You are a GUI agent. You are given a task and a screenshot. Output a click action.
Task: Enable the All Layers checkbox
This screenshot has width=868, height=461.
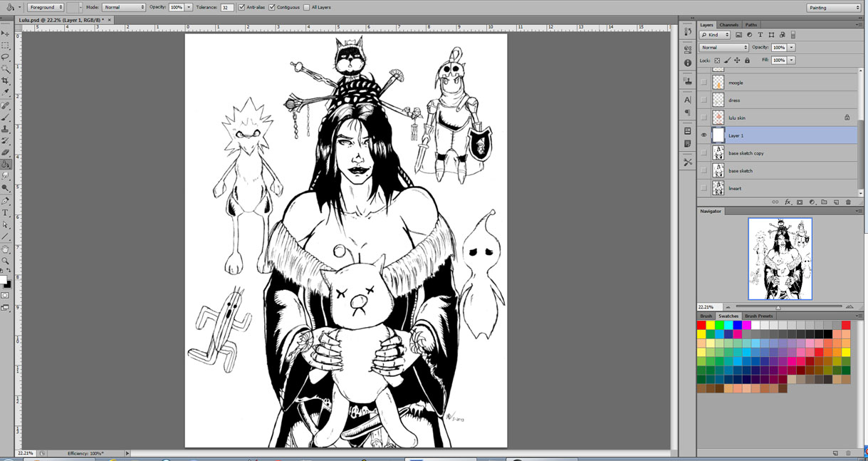pyautogui.click(x=306, y=7)
